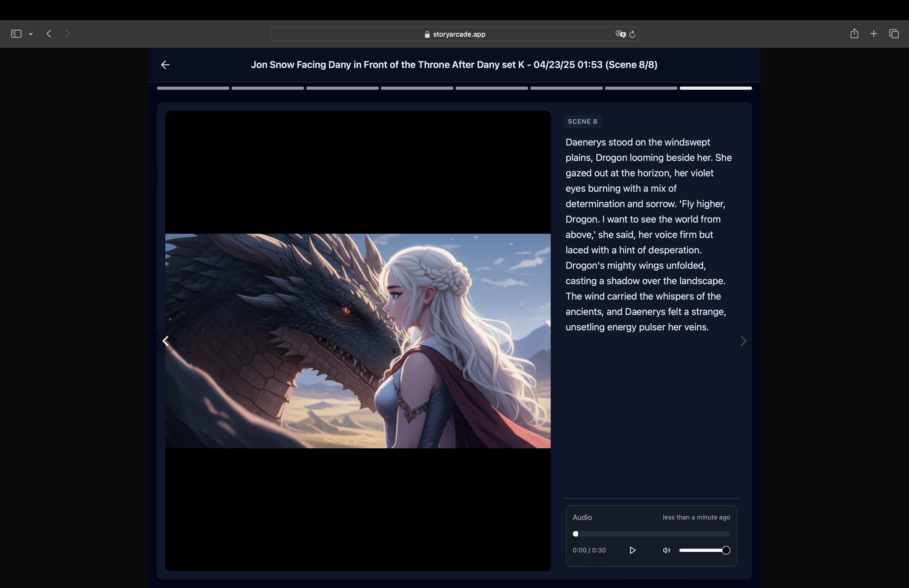Click the scene 8 narrative paragraph
Screen dimensions: 909x588
(649, 234)
